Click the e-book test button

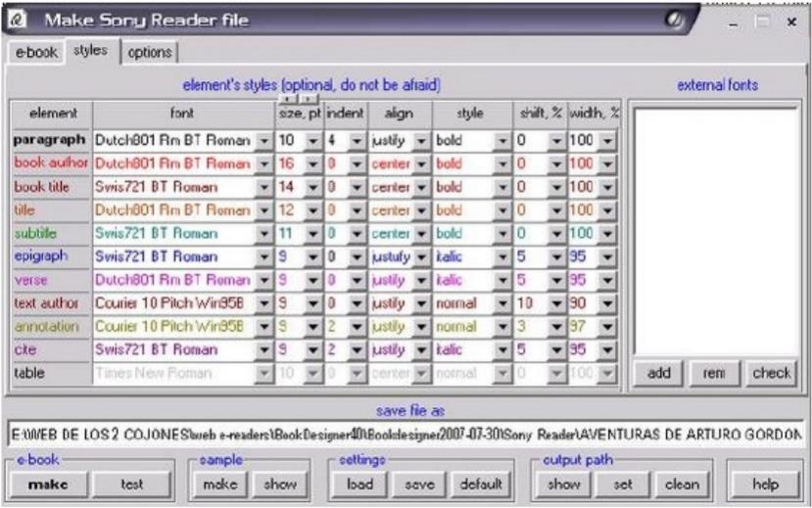pyautogui.click(x=131, y=485)
